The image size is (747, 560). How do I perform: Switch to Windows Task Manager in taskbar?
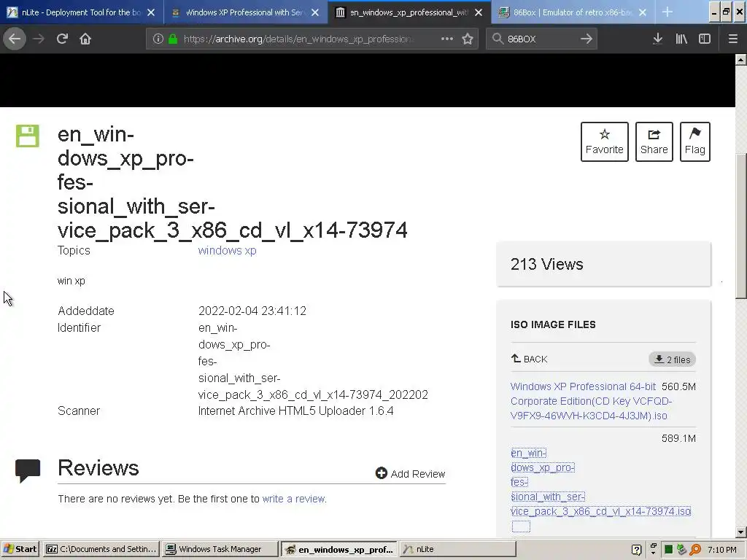click(x=220, y=549)
